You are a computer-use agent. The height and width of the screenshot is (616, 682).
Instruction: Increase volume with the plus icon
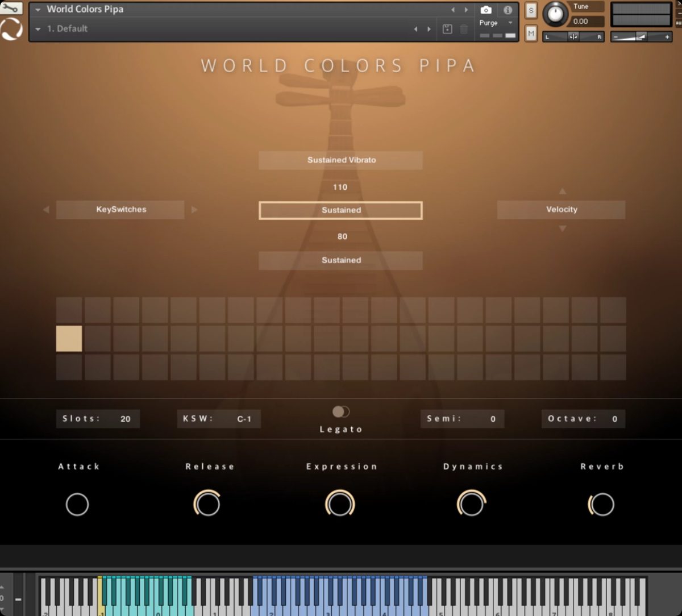(667, 36)
